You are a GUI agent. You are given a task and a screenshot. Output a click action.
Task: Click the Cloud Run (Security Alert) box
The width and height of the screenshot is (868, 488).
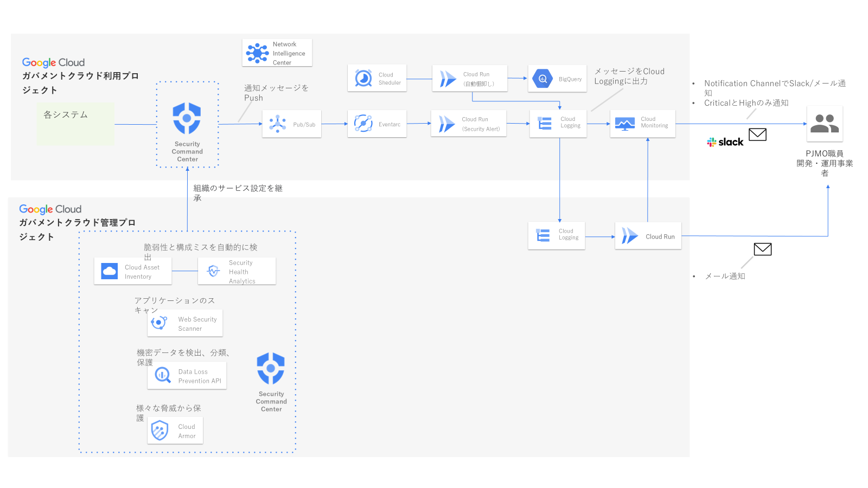[x=469, y=124]
